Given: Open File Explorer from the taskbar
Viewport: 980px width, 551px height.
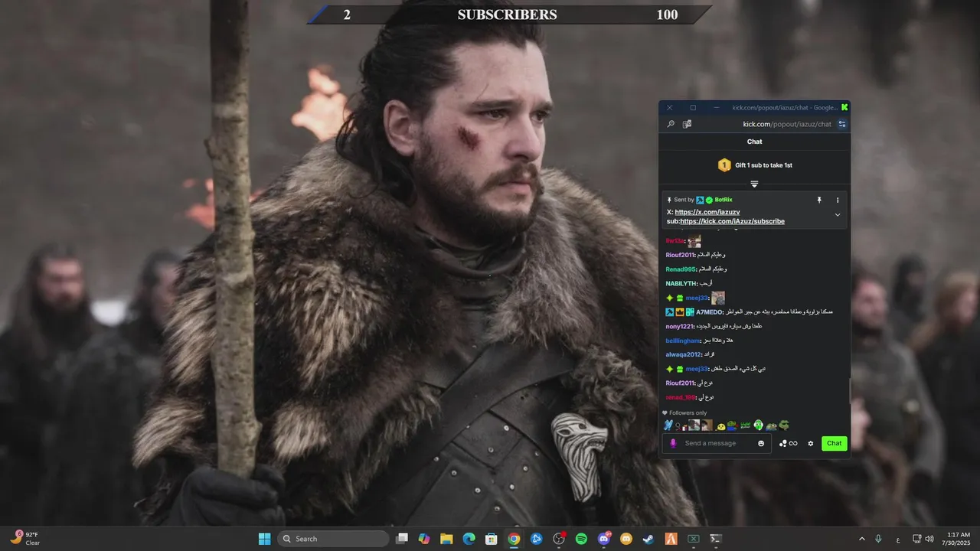Looking at the screenshot, I should 446,539.
